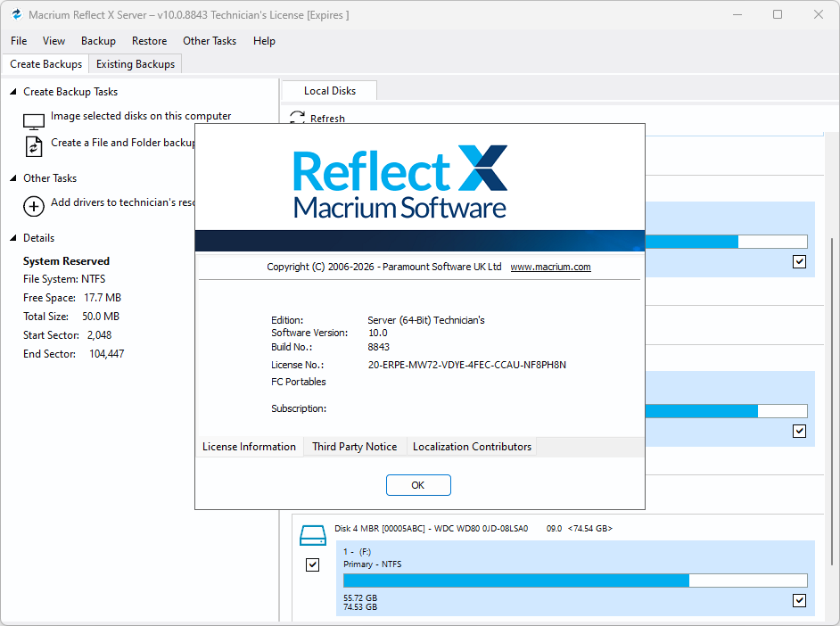The height and width of the screenshot is (626, 840).
Task: Click the Refresh label
Action: pos(327,119)
